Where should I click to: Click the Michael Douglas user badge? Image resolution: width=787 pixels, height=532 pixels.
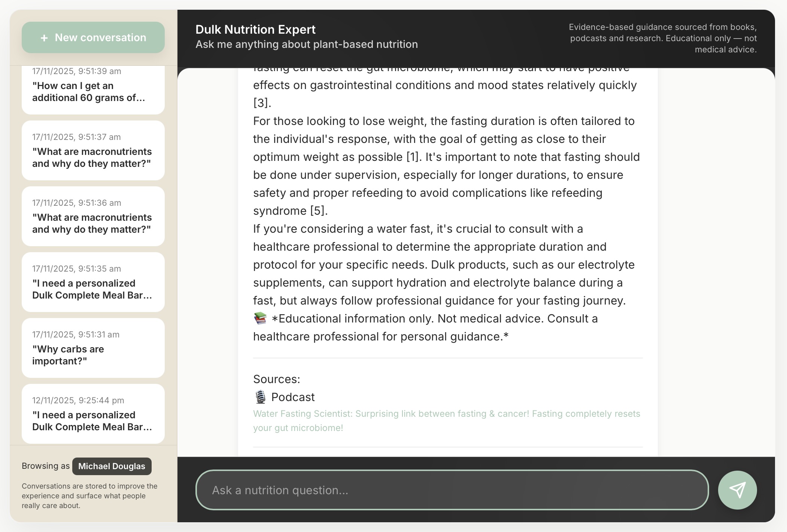coord(112,466)
